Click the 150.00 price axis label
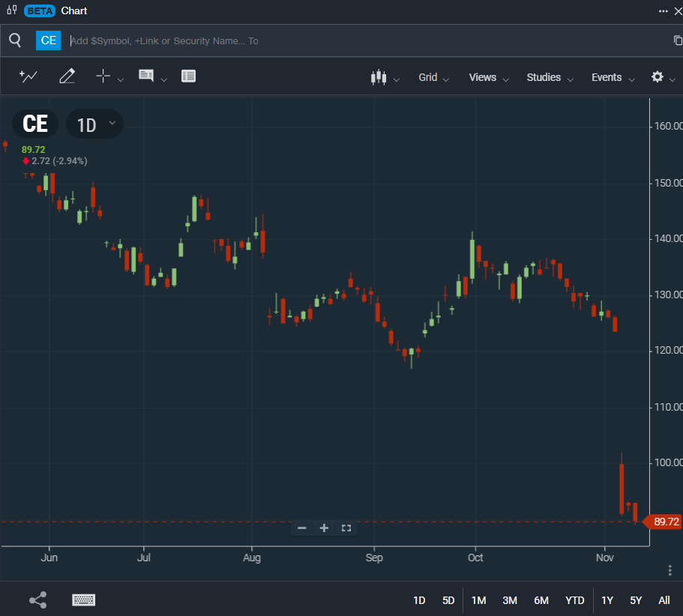The image size is (683, 616). pos(668,184)
